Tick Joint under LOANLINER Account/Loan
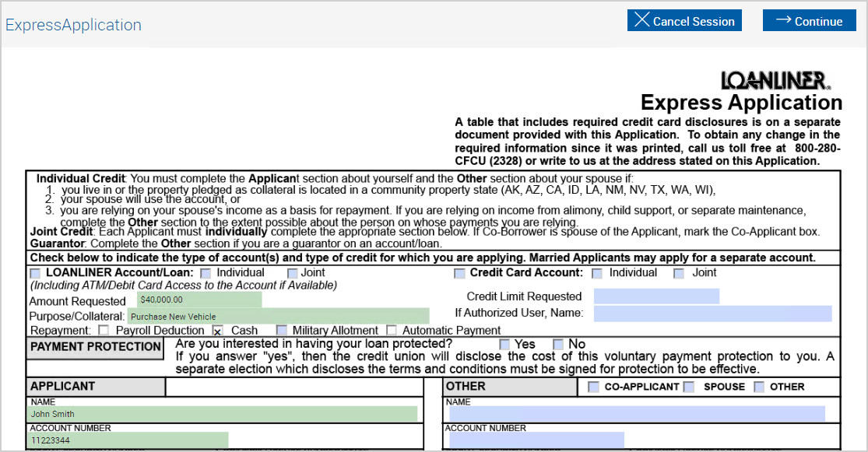 pyautogui.click(x=292, y=273)
